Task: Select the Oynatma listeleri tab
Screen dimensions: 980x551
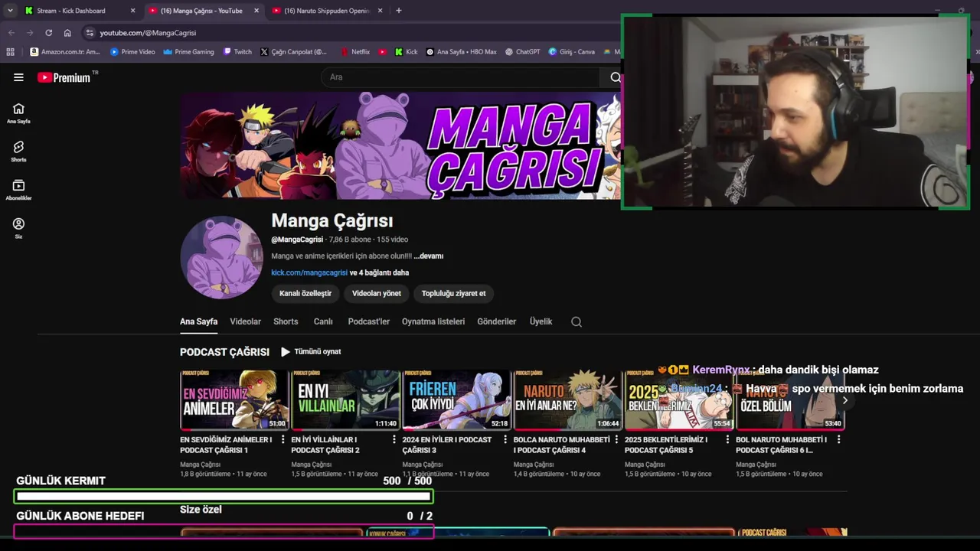Action: click(433, 322)
